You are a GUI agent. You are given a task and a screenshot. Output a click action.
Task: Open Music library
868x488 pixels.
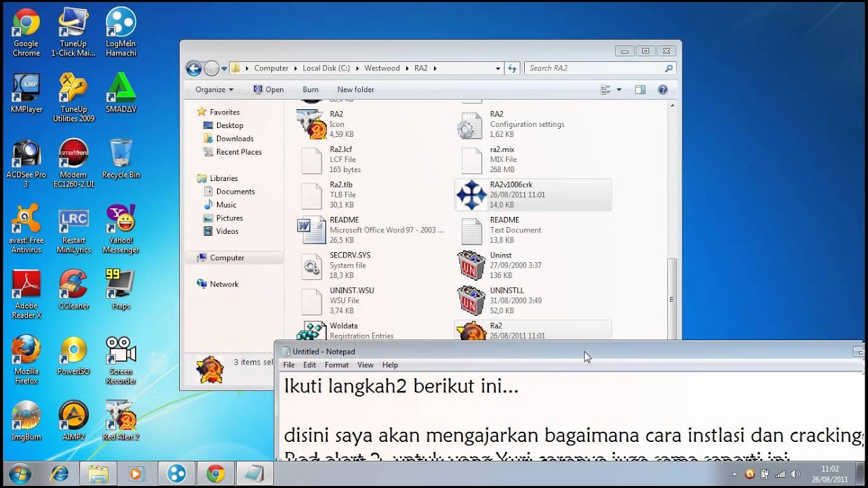coord(226,205)
